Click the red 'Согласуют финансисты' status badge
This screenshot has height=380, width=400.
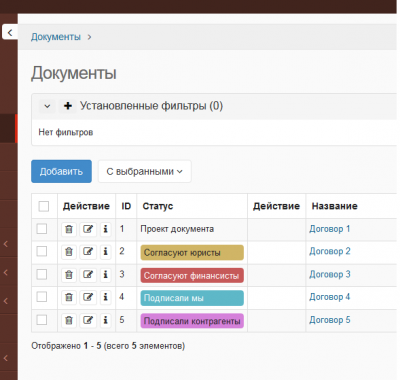(x=192, y=275)
